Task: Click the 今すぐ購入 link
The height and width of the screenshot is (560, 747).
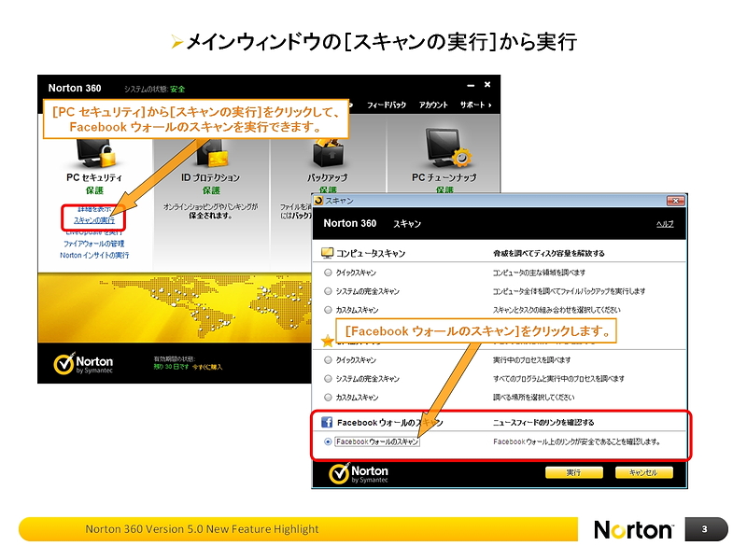Action: click(207, 367)
